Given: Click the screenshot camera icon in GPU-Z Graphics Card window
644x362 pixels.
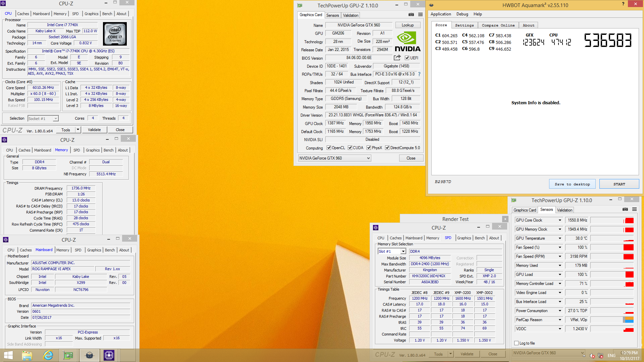Looking at the screenshot, I should 411,15.
